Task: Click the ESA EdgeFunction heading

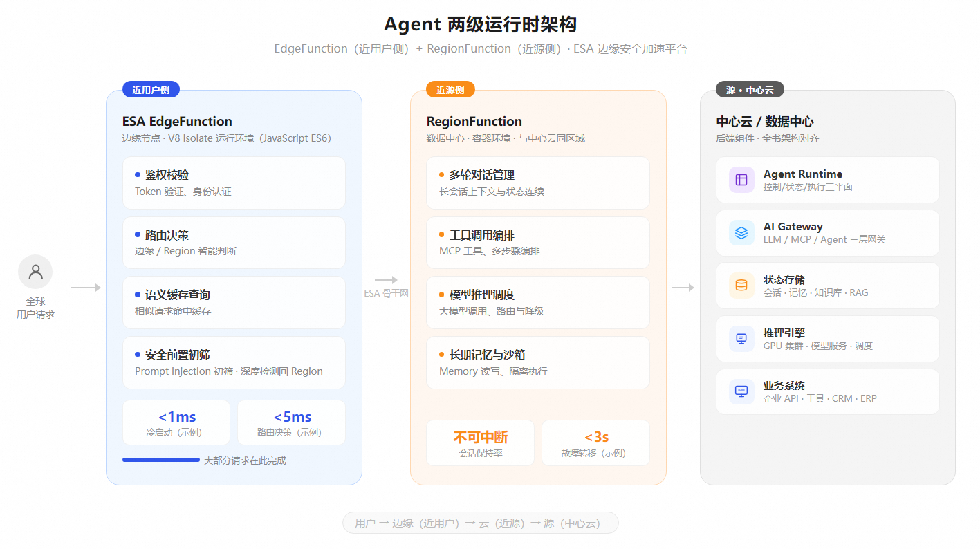Action: 177,122
